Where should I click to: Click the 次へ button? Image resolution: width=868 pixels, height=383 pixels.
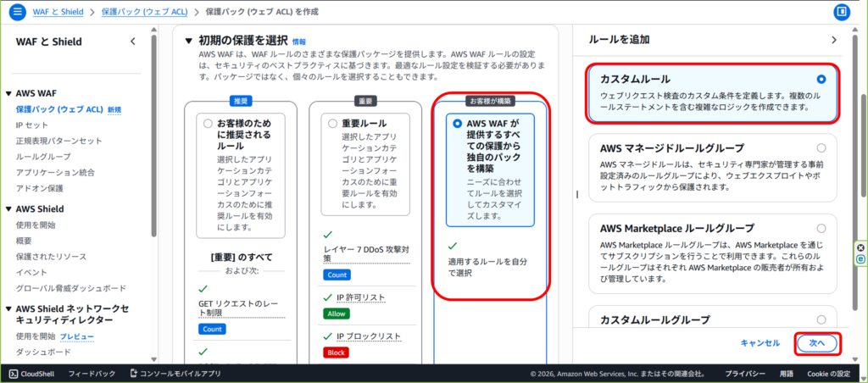(816, 342)
